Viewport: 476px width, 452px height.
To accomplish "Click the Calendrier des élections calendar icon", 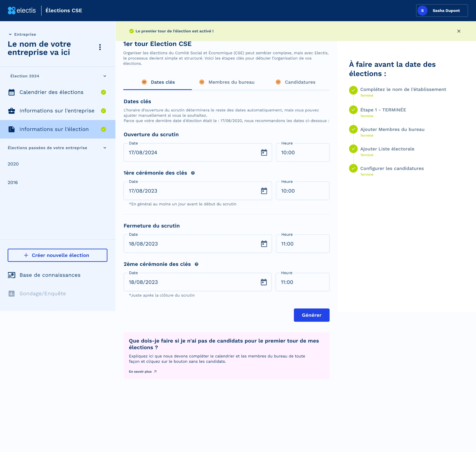I will coord(12,92).
